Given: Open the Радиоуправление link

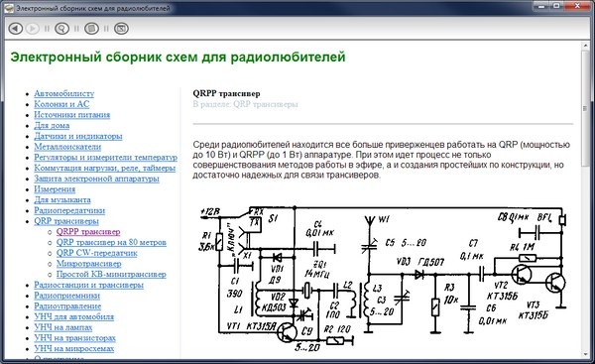Looking at the screenshot, I should (67, 305).
